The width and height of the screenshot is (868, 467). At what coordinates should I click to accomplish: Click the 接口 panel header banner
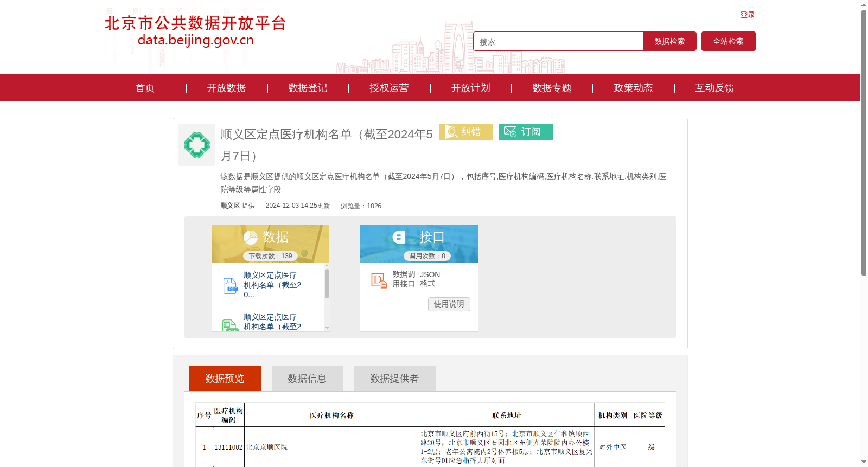point(419,244)
